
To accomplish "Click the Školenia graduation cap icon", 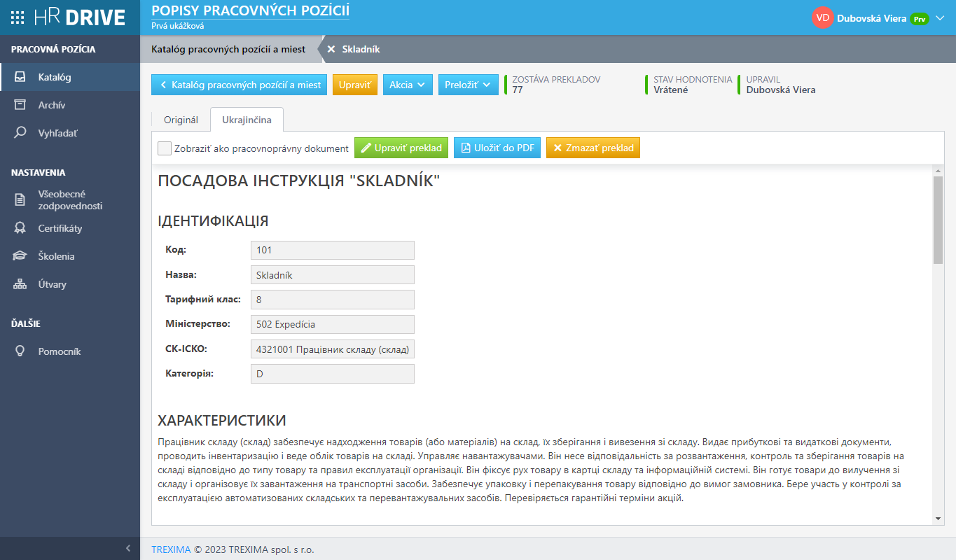I will [20, 256].
